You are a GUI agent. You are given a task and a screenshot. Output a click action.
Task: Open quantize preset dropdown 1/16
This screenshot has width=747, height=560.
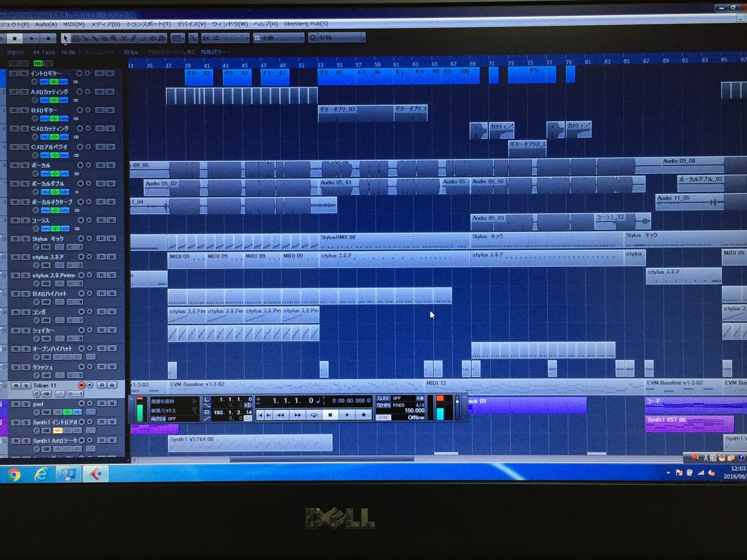(337, 39)
